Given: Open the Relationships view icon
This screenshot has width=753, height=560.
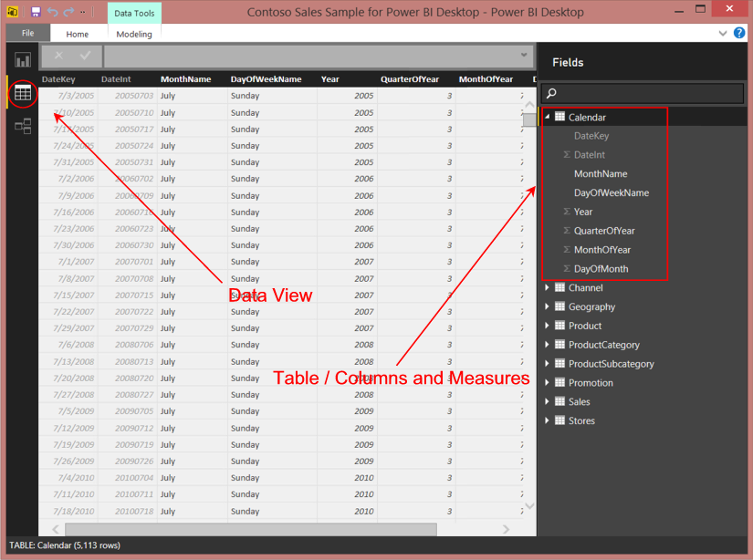Looking at the screenshot, I should pos(23,126).
